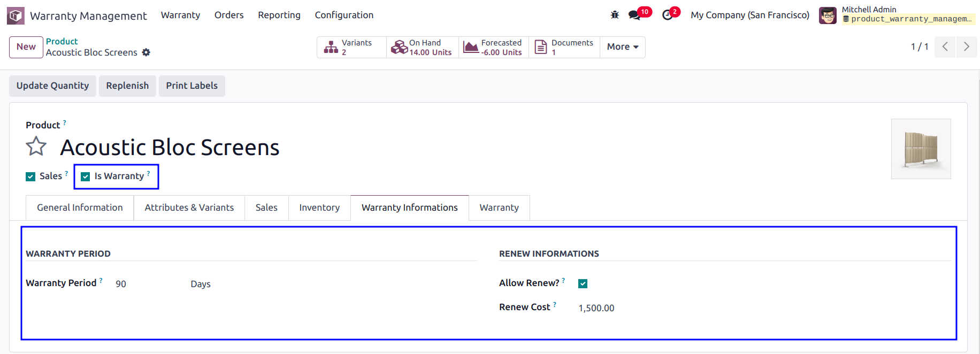The height and width of the screenshot is (354, 980).
Task: Uncheck the Sales checkbox
Action: pyautogui.click(x=30, y=176)
